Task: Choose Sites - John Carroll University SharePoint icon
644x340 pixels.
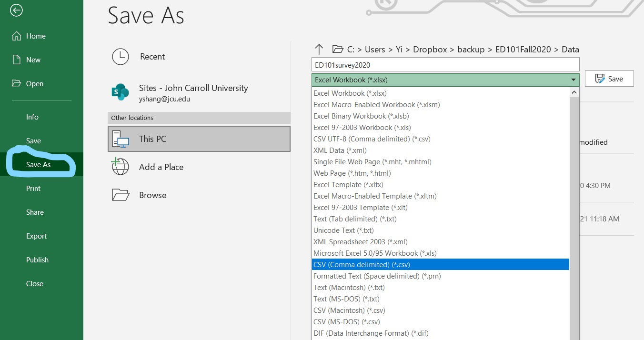Action: 120,92
